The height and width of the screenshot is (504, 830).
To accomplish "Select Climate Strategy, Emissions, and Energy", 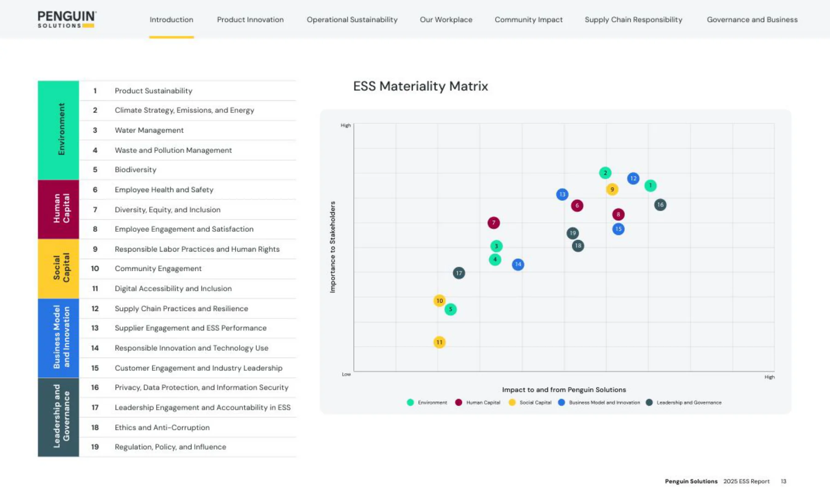I will coord(188,111).
